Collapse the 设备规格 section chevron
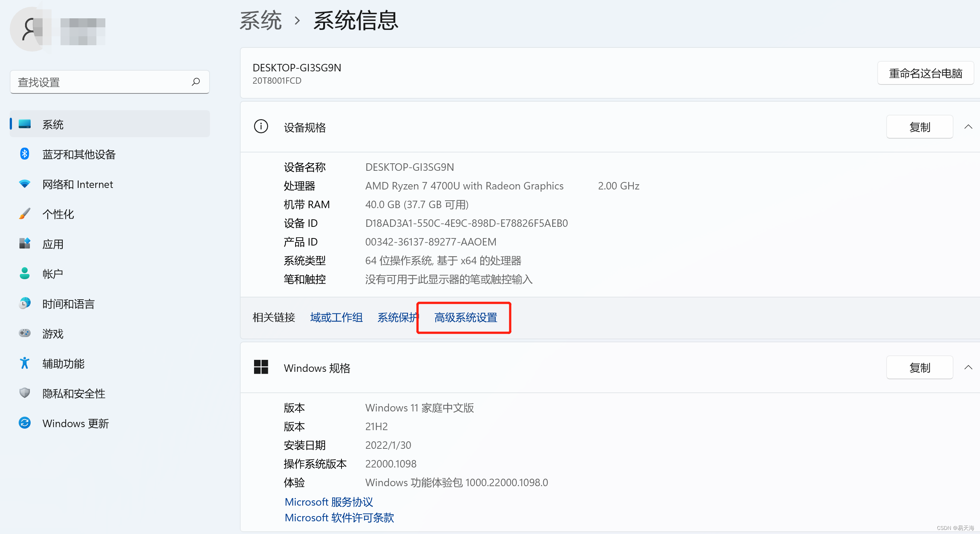This screenshot has height=534, width=980. point(968,127)
